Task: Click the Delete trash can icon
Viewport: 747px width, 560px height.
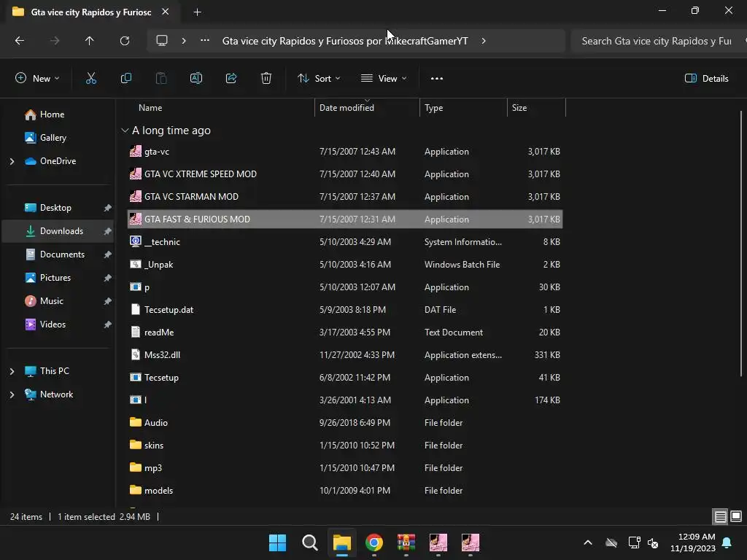Action: 266,79
